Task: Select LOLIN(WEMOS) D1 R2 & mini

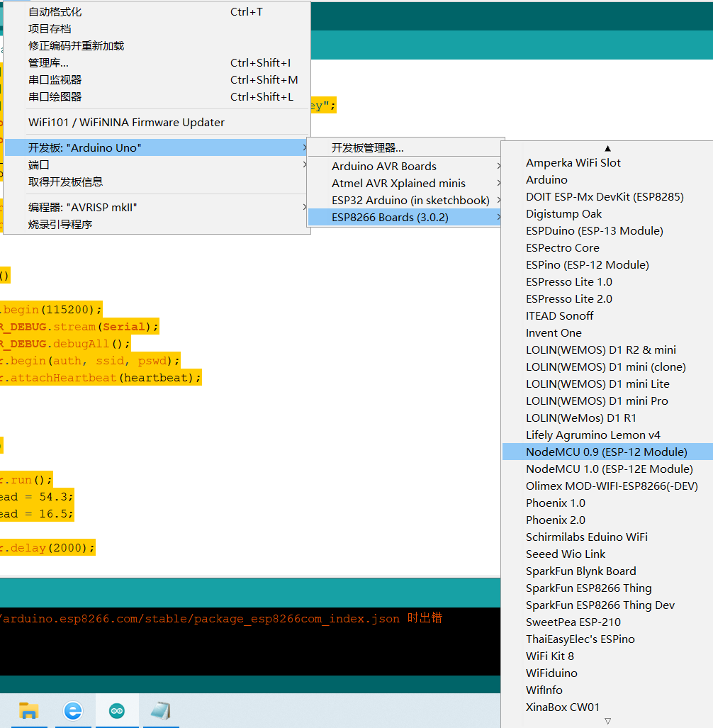Action: click(607, 349)
